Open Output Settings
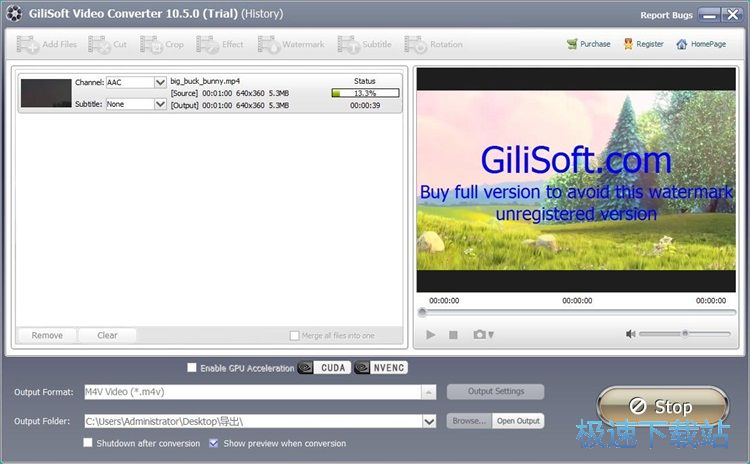750x464 pixels. click(496, 391)
